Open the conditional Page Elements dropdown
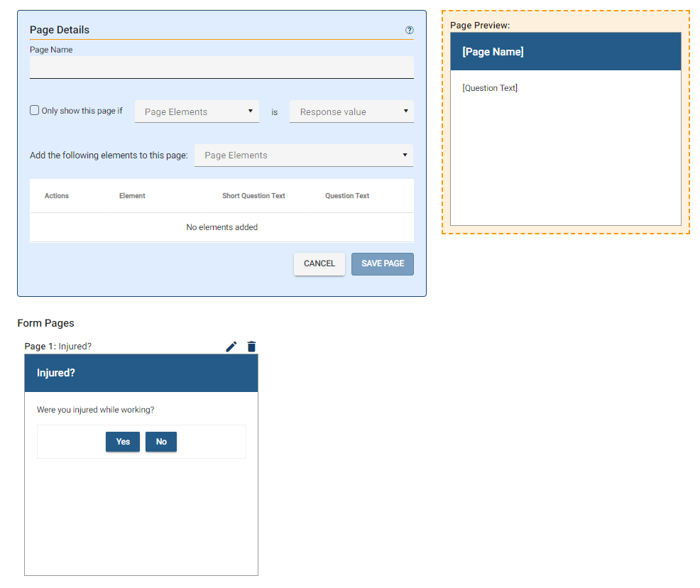Image resolution: width=700 pixels, height=588 pixels. tap(197, 111)
